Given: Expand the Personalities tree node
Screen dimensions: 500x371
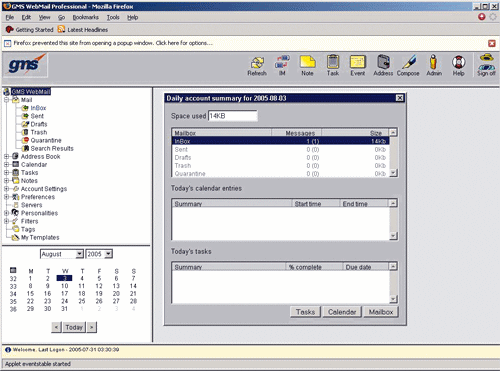Looking at the screenshot, I should tap(6, 213).
